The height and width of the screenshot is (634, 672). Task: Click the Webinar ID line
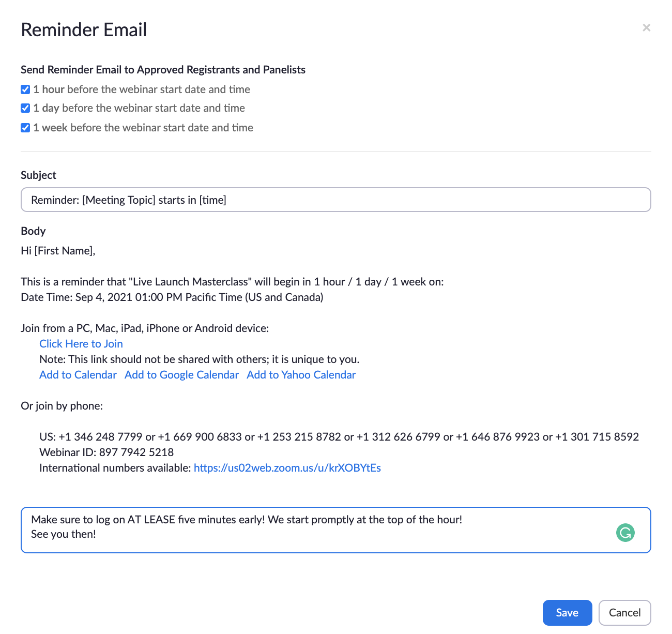coord(106,452)
